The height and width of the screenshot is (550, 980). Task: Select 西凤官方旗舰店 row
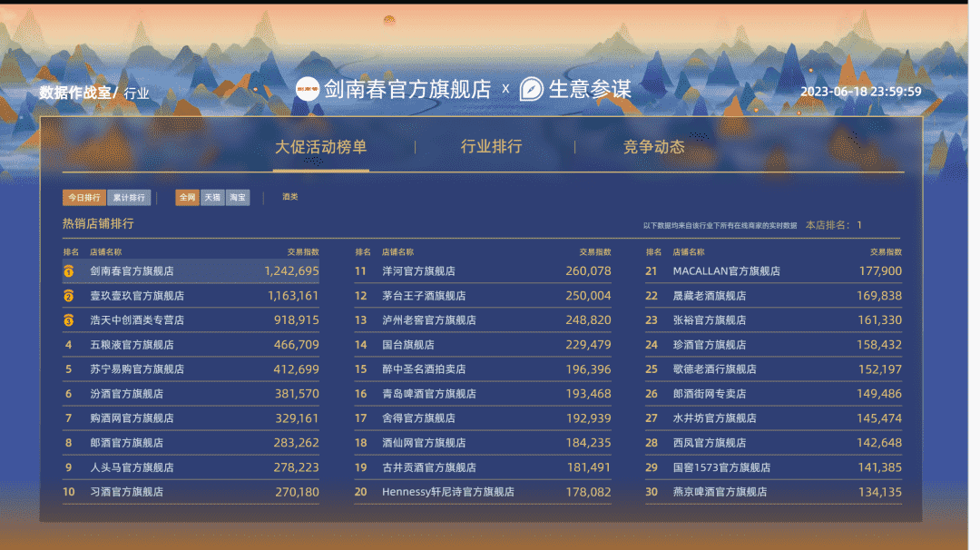[x=774, y=443]
